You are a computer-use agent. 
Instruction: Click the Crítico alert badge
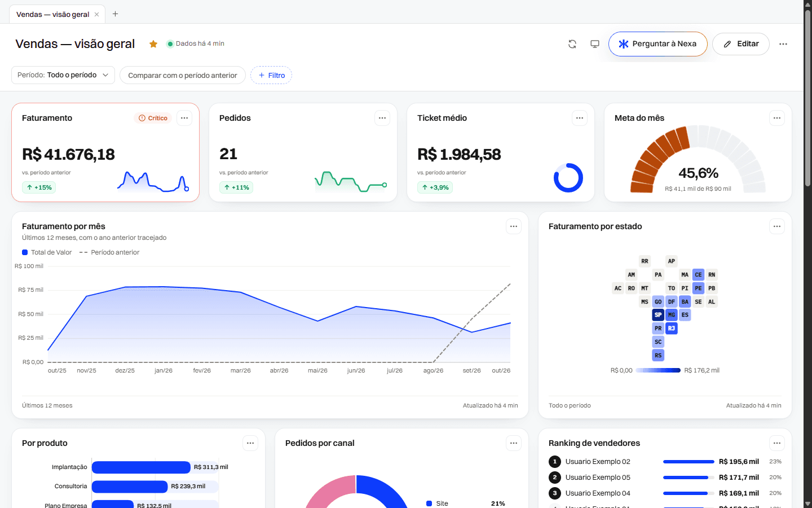click(153, 118)
